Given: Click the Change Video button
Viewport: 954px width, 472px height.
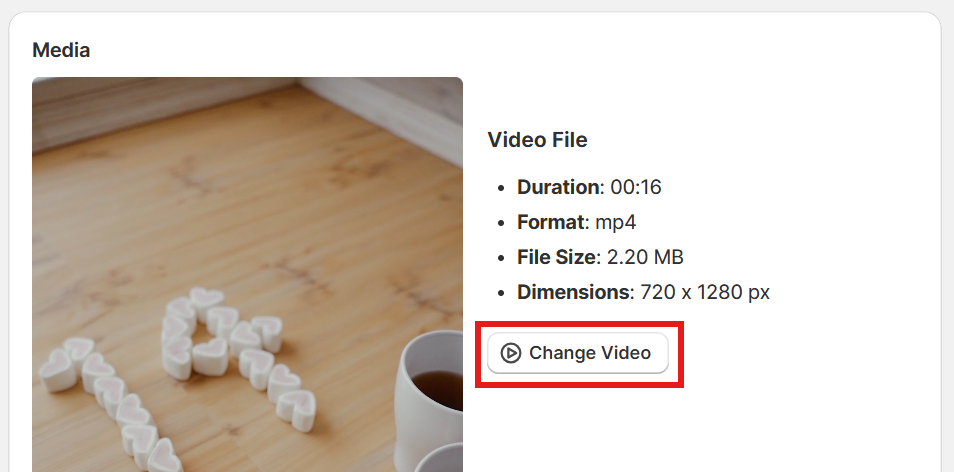Looking at the screenshot, I should click(577, 353).
